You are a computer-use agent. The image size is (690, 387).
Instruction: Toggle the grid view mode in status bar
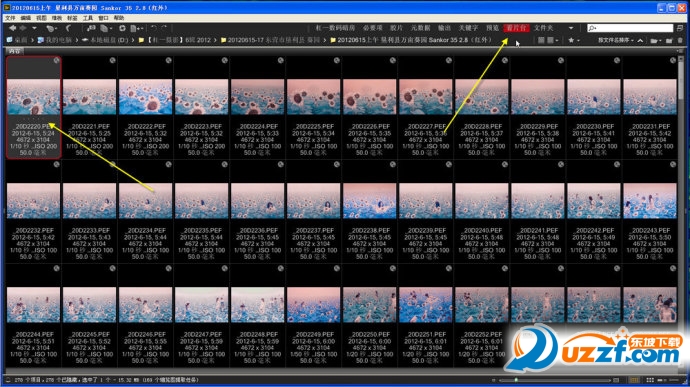coord(650,380)
